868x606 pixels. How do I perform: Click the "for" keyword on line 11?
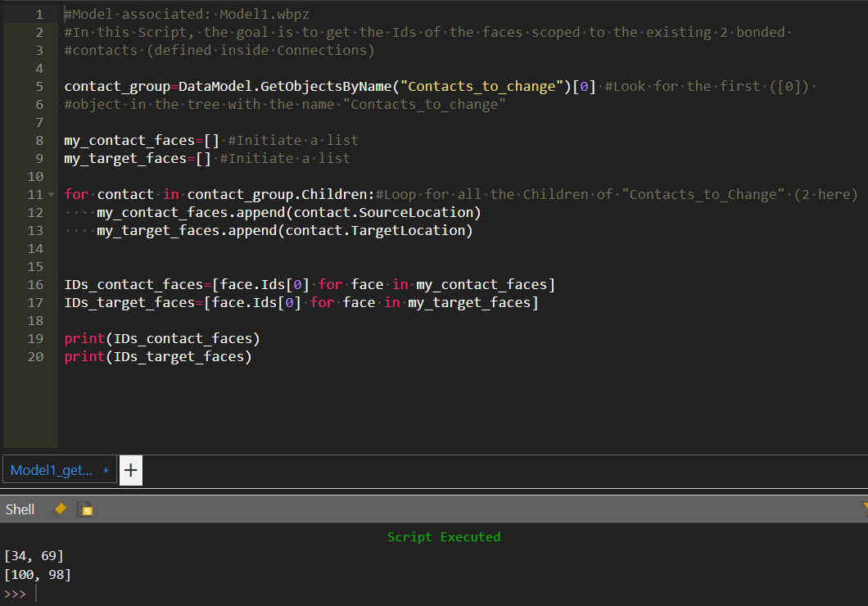coord(76,195)
